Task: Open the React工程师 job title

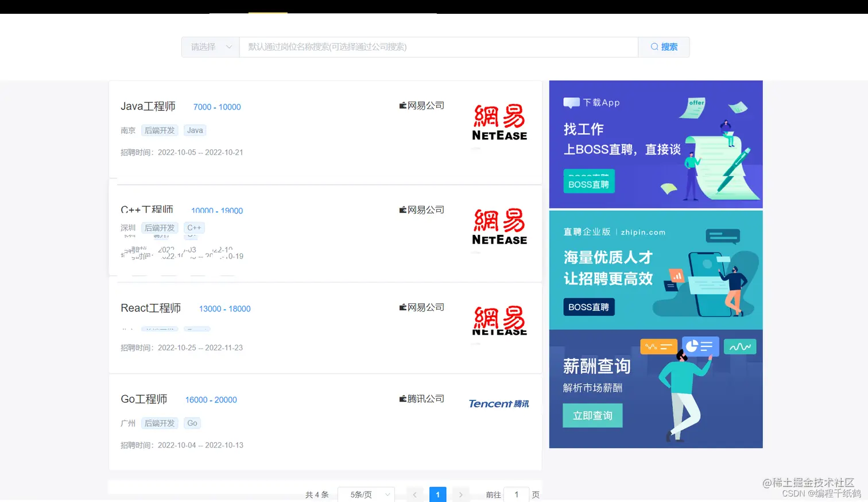Action: click(151, 308)
